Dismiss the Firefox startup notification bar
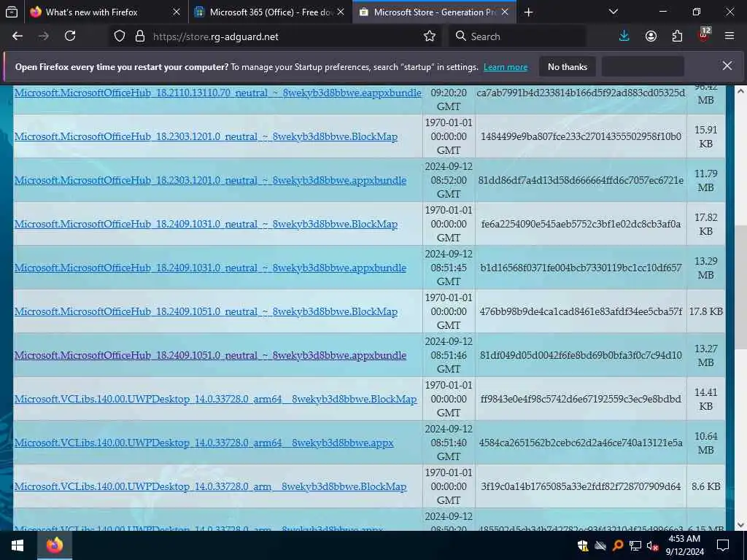The width and height of the screenshot is (747, 560). [x=727, y=66]
